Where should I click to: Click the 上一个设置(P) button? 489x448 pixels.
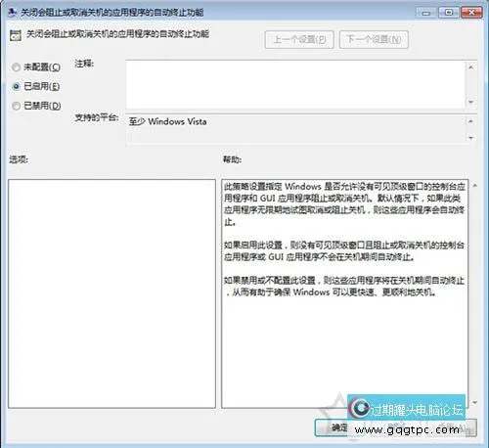click(299, 39)
